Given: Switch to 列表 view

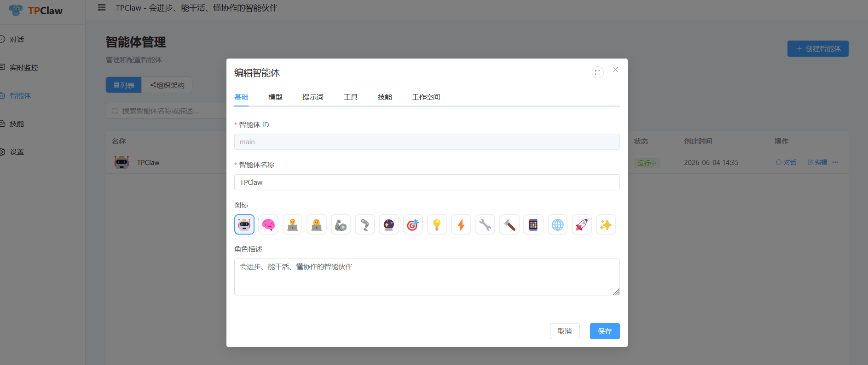Looking at the screenshot, I should click(x=124, y=85).
